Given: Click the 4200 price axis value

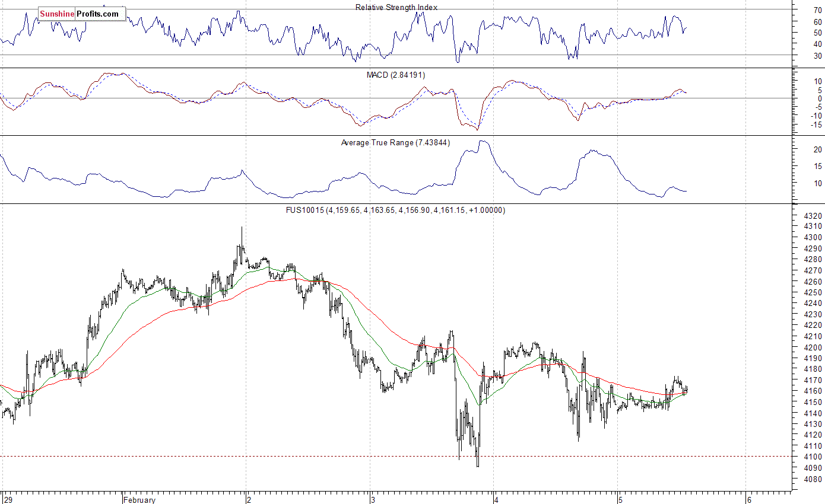Looking at the screenshot, I should pyautogui.click(x=813, y=347).
